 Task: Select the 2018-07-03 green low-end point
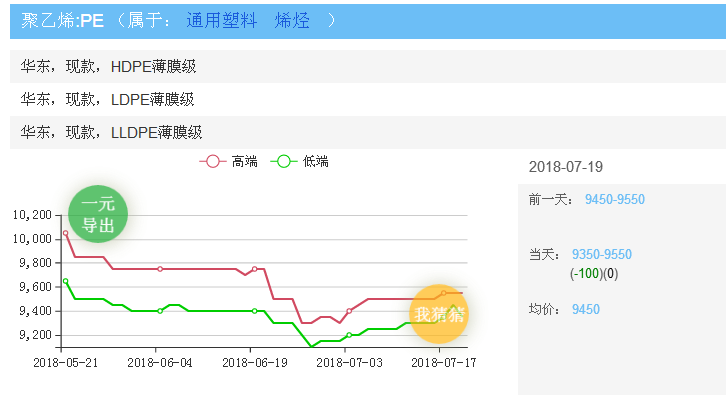349,335
